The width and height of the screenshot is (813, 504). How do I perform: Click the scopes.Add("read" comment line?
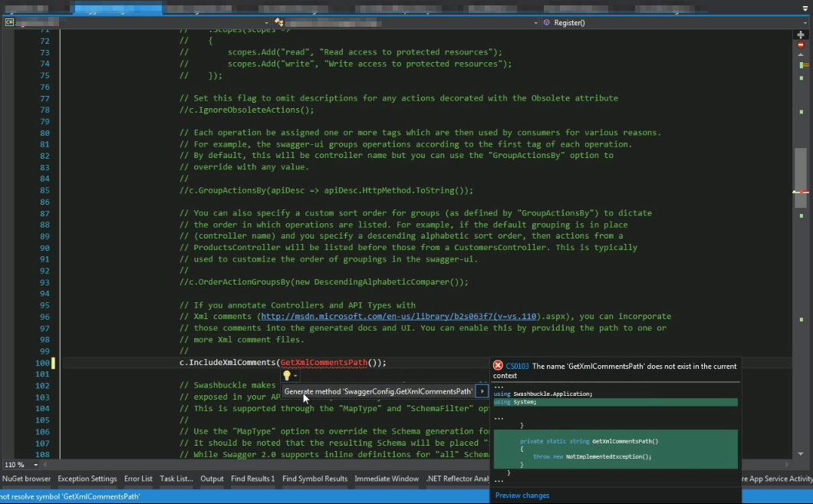(341, 52)
